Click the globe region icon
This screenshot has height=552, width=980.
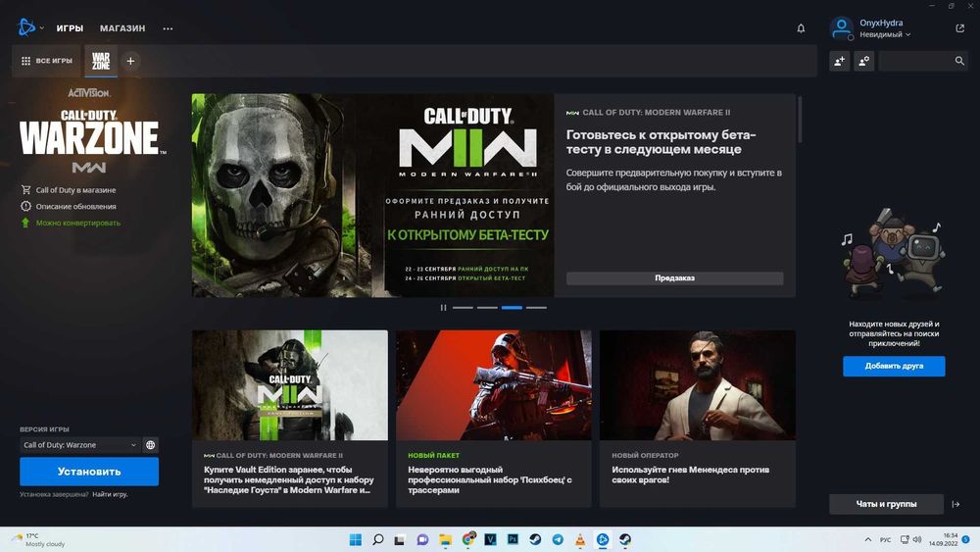pyautogui.click(x=151, y=445)
